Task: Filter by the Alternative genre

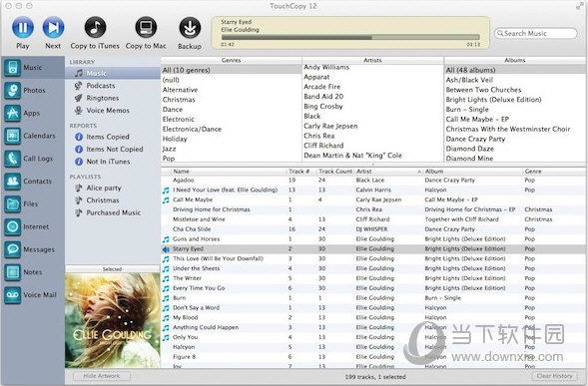Action: coord(232,90)
